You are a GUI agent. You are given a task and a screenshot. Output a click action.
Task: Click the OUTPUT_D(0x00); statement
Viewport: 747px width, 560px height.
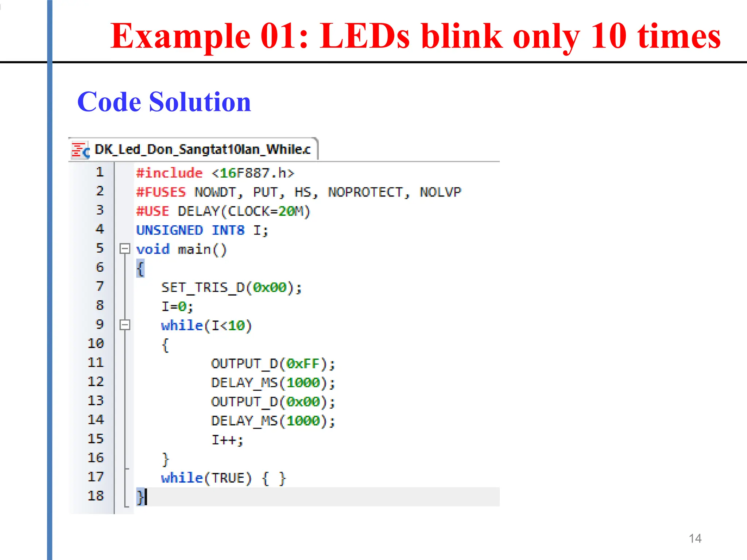click(273, 402)
